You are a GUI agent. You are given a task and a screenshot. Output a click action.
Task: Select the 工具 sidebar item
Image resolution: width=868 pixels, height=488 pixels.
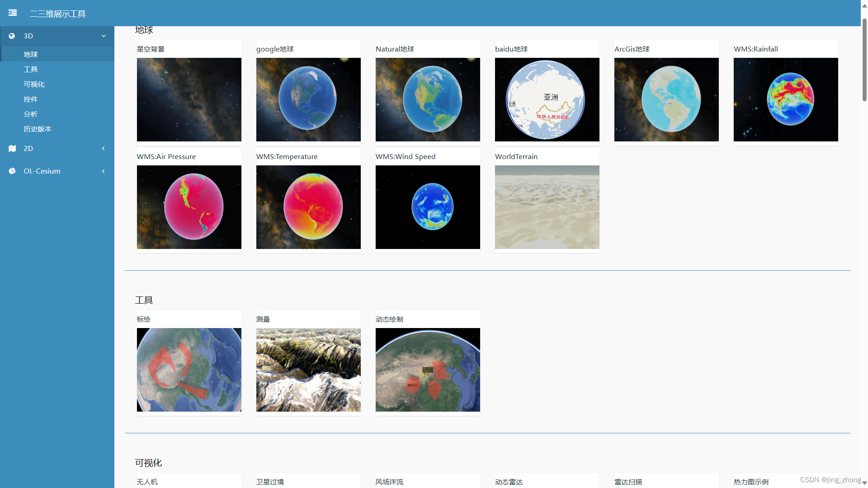pyautogui.click(x=31, y=70)
